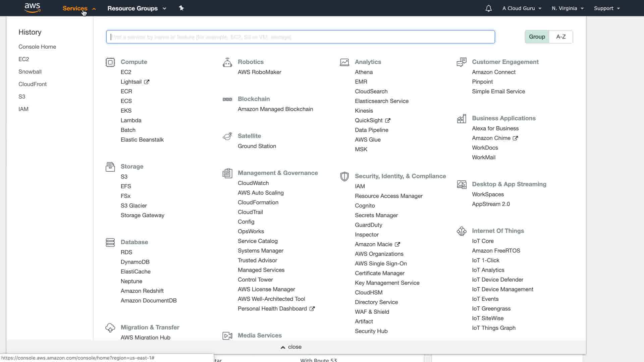Click the Database category icon
The width and height of the screenshot is (644, 362).
point(110,242)
